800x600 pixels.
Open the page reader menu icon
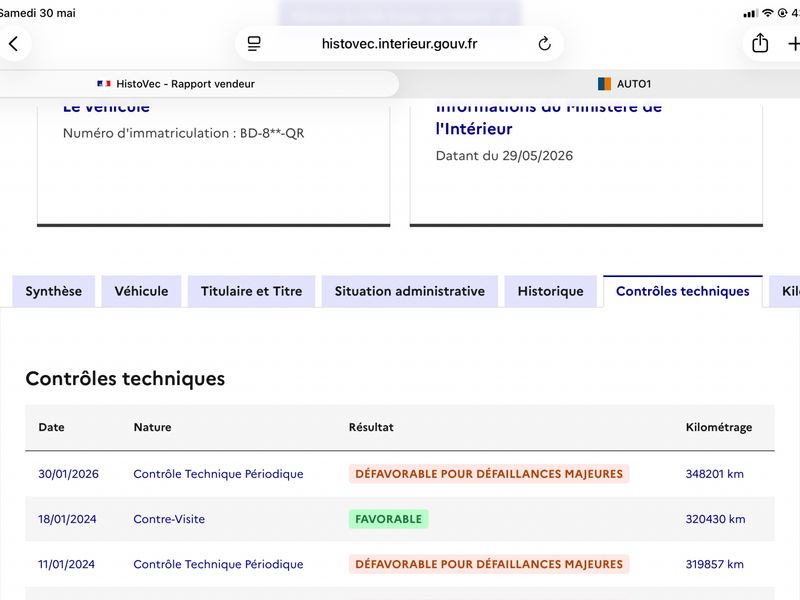254,44
